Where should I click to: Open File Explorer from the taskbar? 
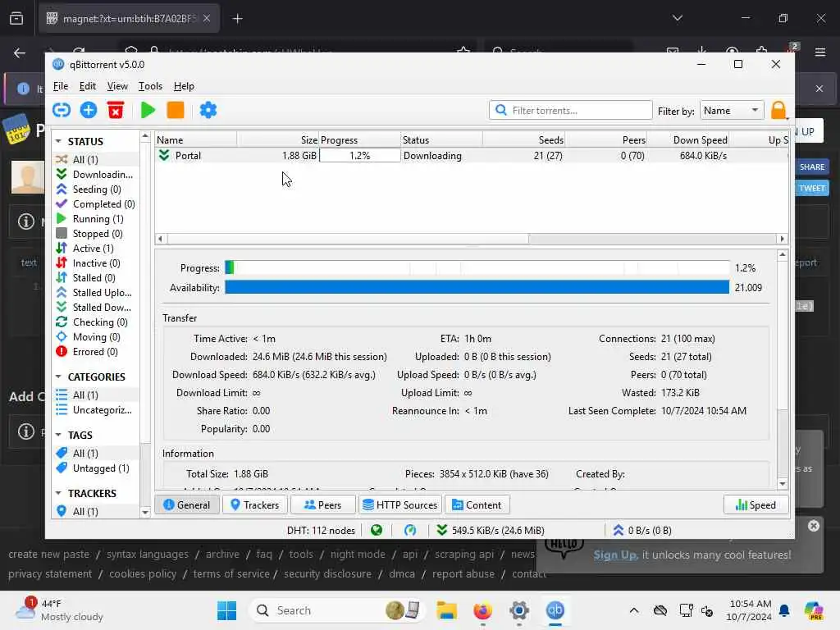tap(446, 610)
